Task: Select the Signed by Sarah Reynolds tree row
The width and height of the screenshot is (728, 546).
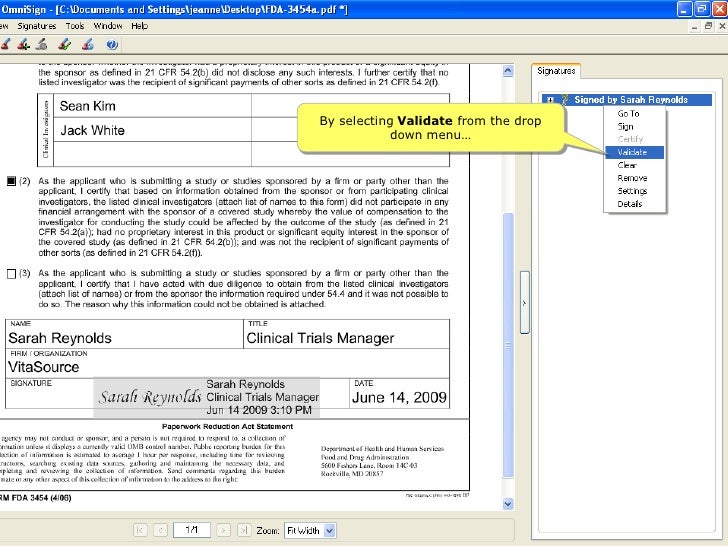Action: [627, 100]
